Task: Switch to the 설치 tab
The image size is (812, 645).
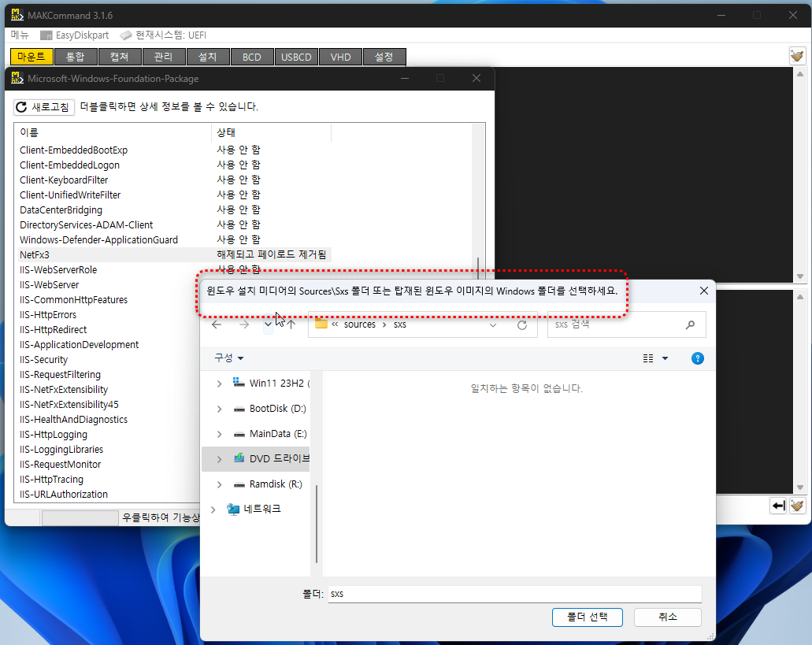Action: point(208,57)
